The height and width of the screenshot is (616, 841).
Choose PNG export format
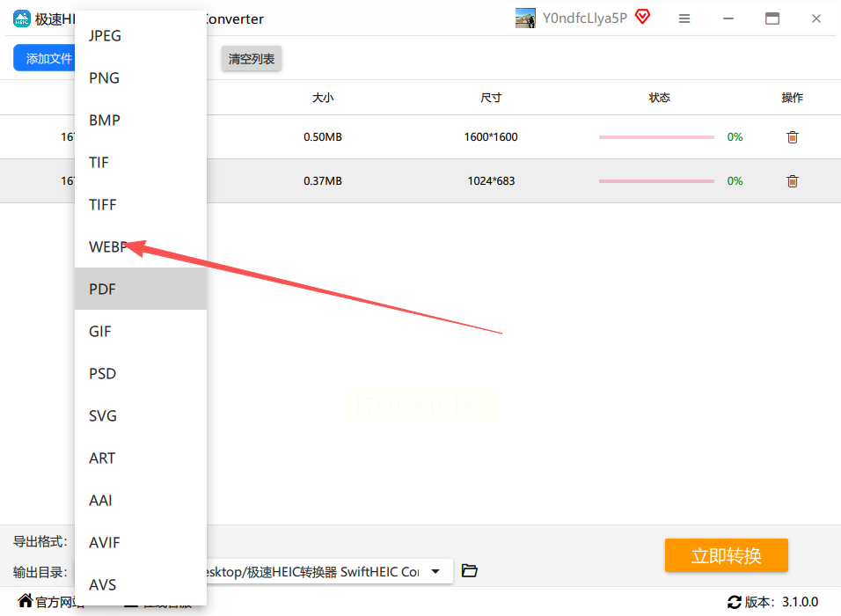coord(141,77)
